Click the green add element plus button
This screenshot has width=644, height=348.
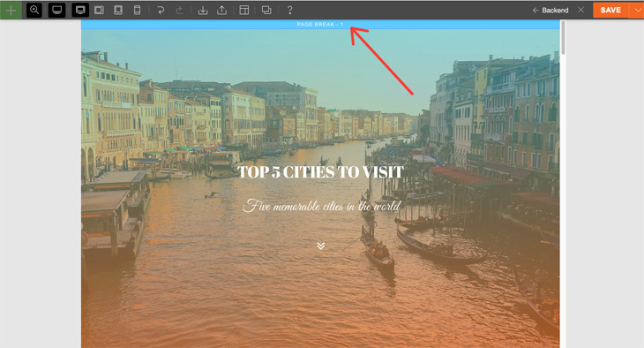click(x=11, y=10)
